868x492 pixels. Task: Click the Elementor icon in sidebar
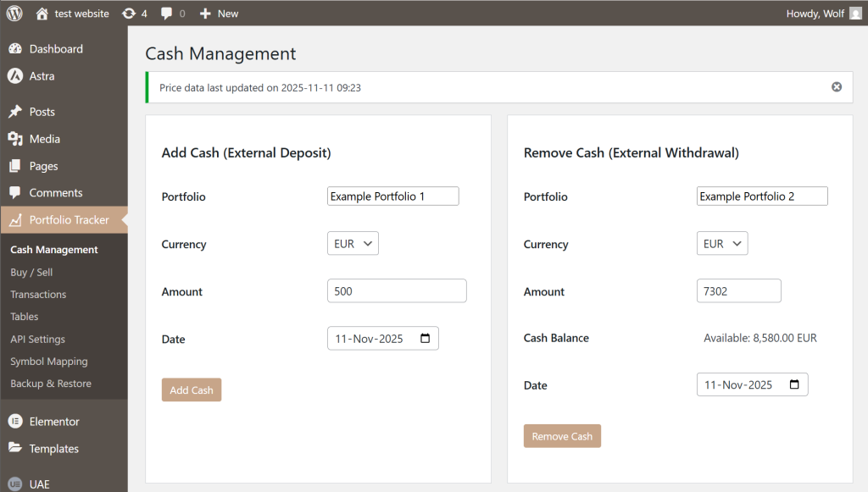(x=15, y=422)
